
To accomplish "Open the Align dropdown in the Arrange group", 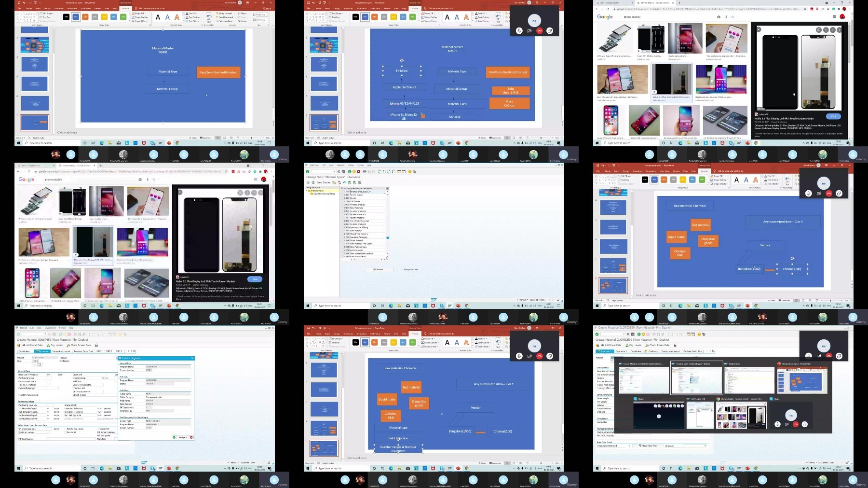I will 242,14.
